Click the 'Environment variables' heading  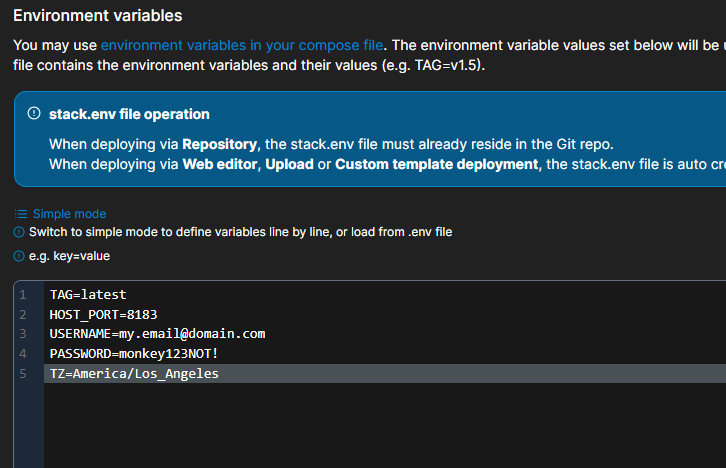coord(97,16)
